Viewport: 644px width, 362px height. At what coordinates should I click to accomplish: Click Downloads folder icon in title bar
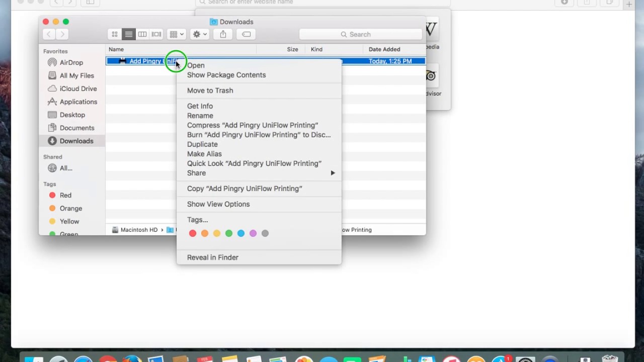(214, 22)
